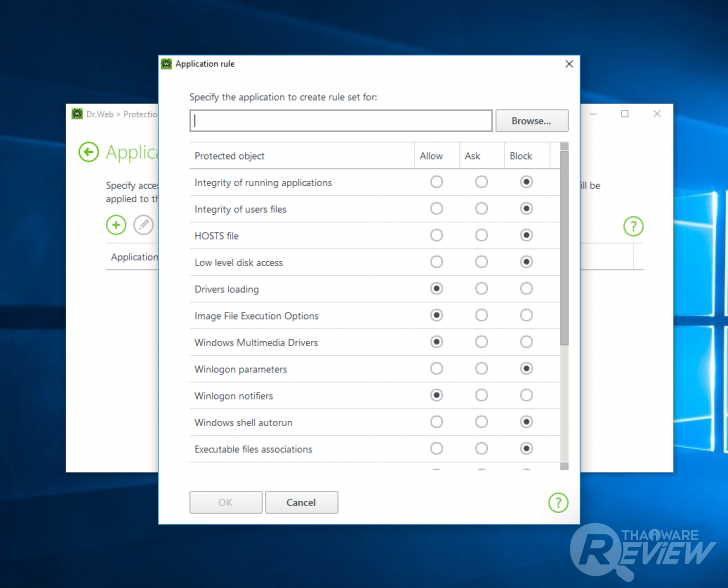Focus the application path input field

click(341, 121)
